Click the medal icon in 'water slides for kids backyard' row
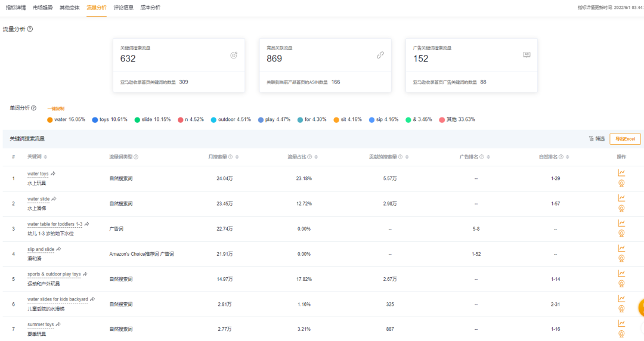 [621, 309]
